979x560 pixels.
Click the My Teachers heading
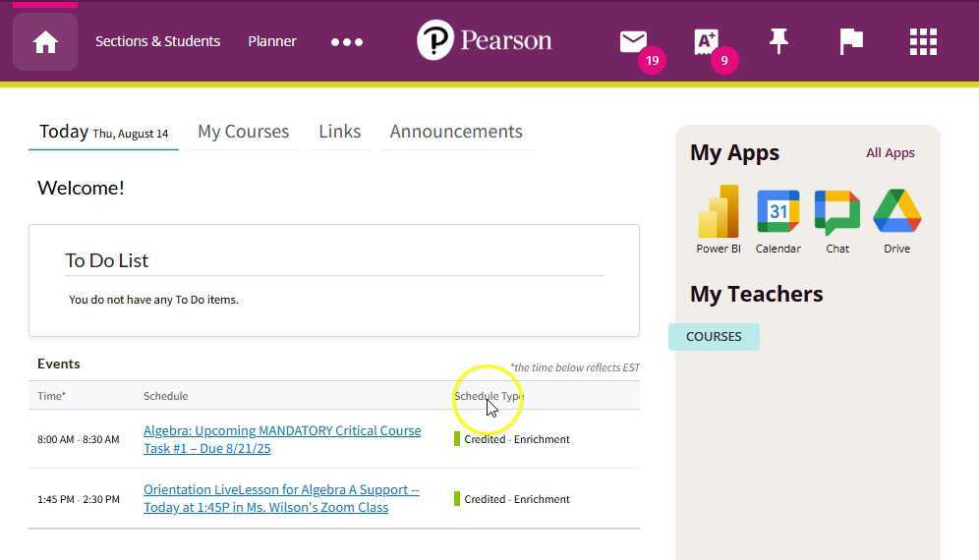click(x=756, y=294)
